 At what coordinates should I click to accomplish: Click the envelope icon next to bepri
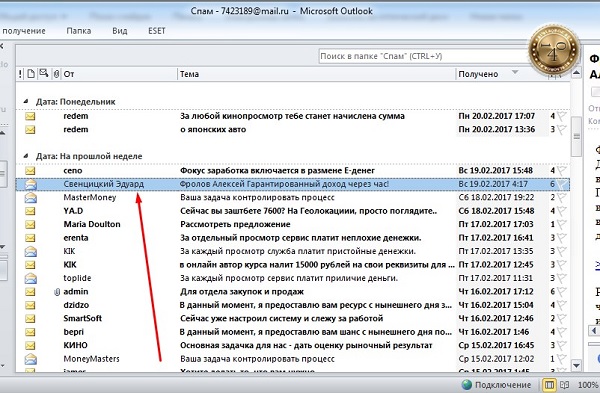[x=30, y=332]
